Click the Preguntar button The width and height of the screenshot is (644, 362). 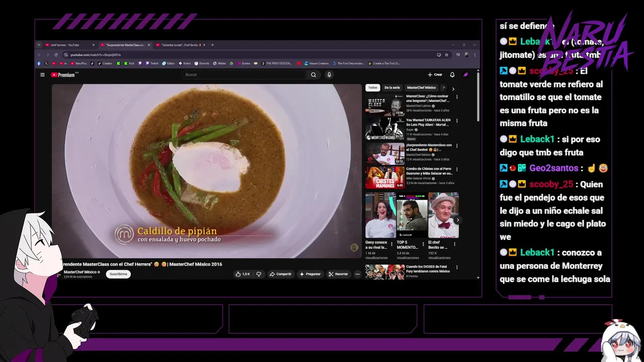[309, 274]
